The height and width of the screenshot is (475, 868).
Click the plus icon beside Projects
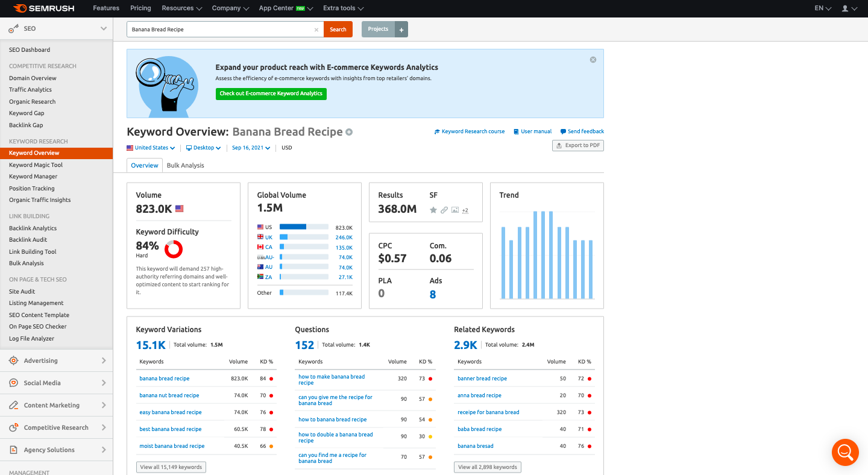pos(401,29)
